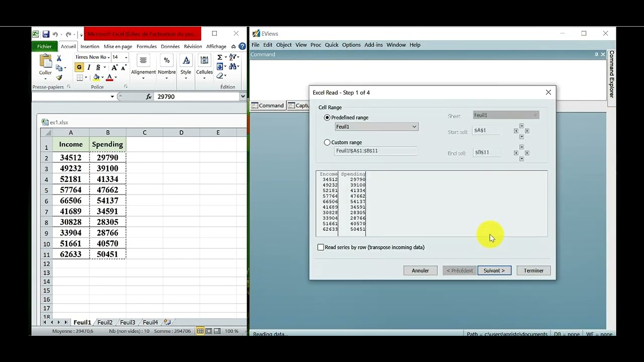Screen dimensions: 644x362
Task: Click the Cut scissors icon in Excel
Action: click(59, 58)
